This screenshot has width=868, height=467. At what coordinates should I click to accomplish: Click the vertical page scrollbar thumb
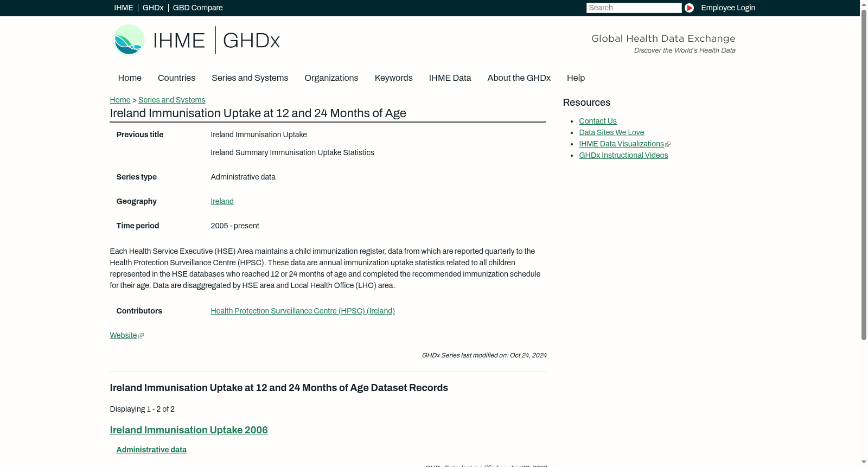coord(864,175)
